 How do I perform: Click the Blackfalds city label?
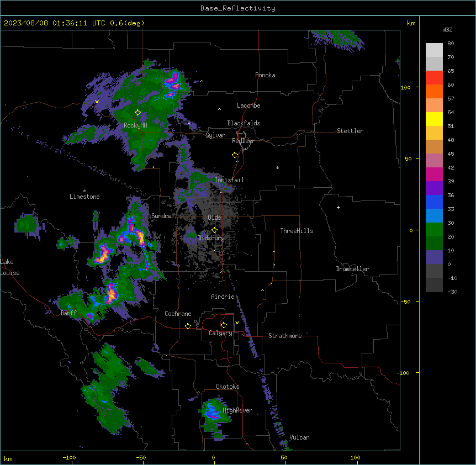[x=244, y=123]
